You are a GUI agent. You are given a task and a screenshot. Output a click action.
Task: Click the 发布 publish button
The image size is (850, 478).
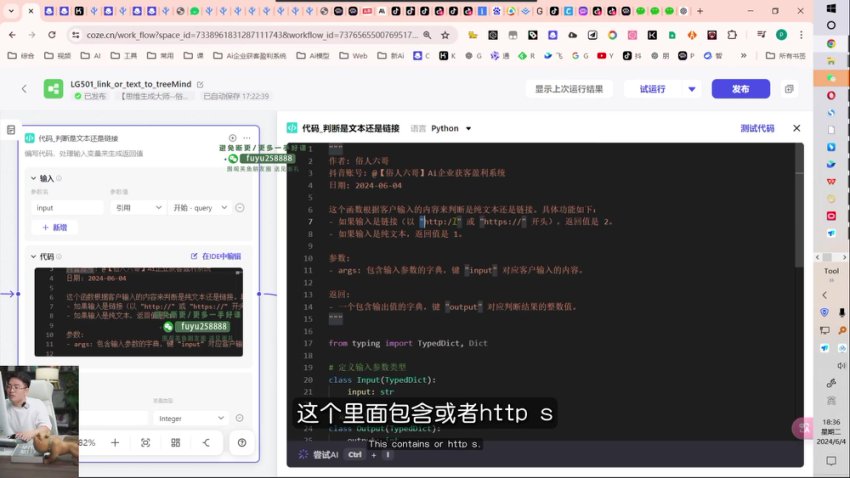[x=740, y=89]
